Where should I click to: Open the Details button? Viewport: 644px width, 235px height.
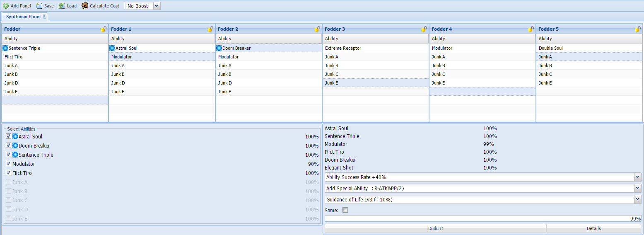click(593, 228)
